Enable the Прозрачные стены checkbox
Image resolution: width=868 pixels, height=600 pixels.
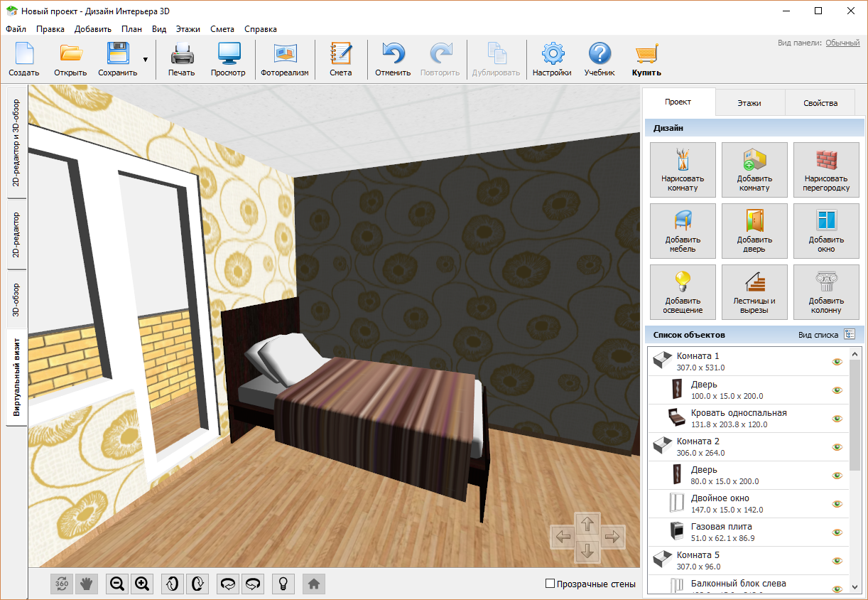coord(550,584)
